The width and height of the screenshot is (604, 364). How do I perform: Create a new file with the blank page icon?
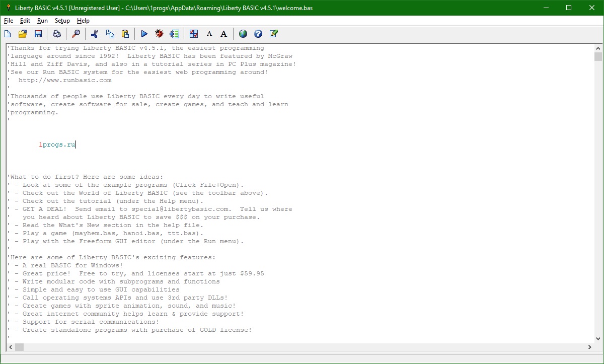8,34
